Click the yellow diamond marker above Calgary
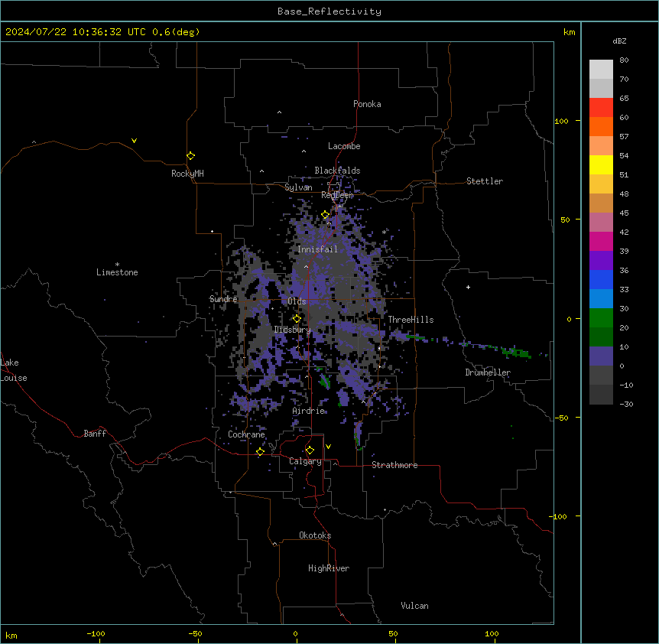The image size is (659, 644). tap(310, 450)
